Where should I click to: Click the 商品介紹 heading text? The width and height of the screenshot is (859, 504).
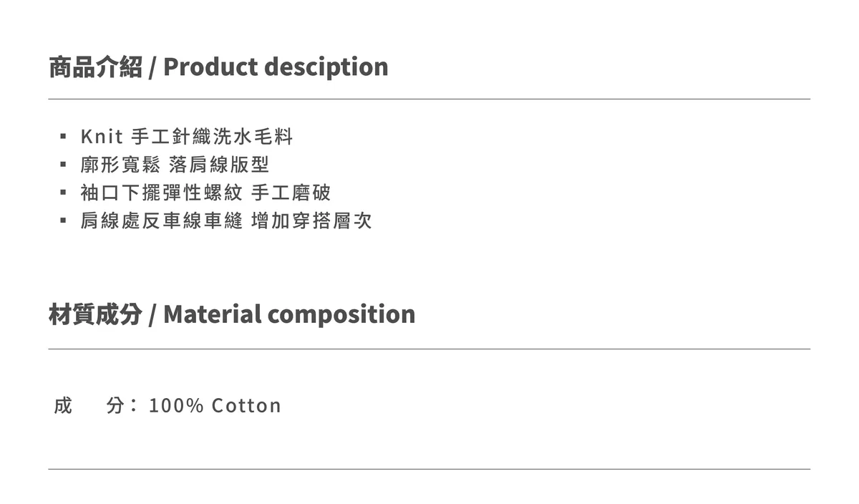coord(95,67)
